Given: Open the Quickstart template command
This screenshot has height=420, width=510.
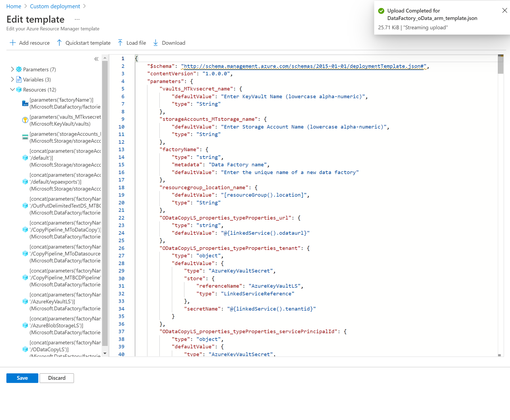Looking at the screenshot, I should pos(84,43).
